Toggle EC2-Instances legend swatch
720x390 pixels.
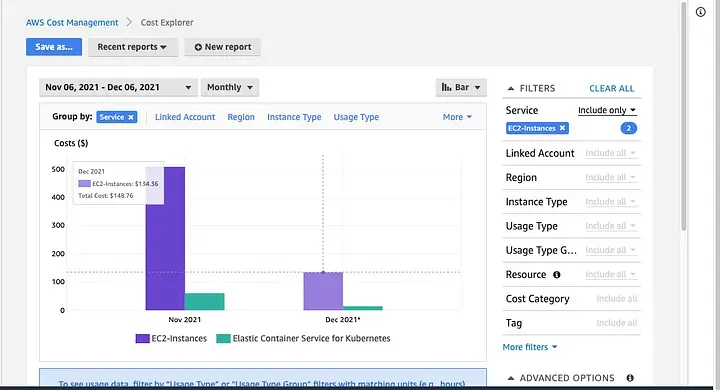[143, 339]
